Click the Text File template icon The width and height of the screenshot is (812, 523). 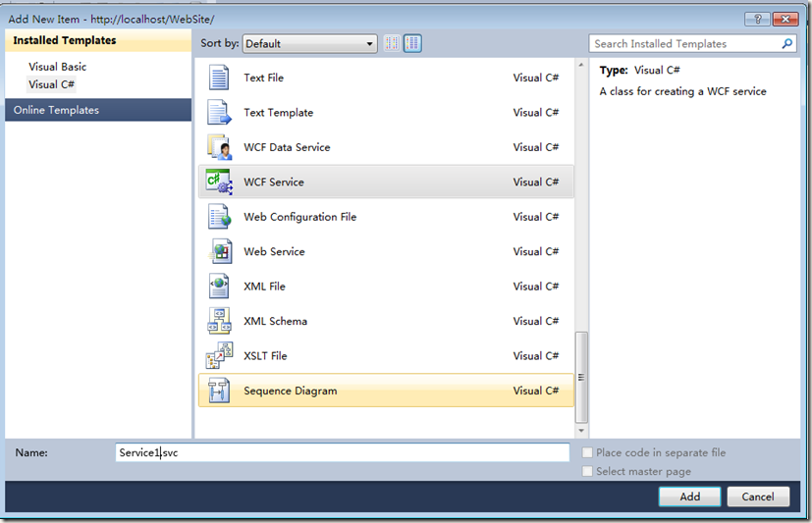[219, 78]
